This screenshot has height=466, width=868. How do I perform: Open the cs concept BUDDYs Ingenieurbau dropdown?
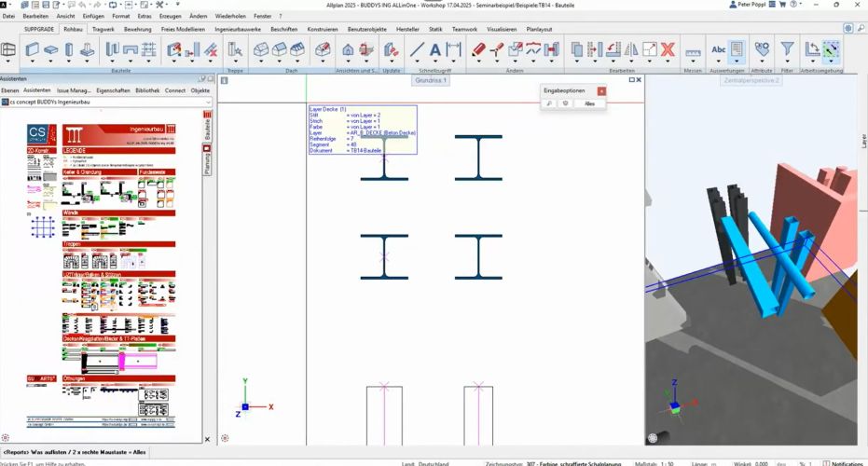[208, 102]
